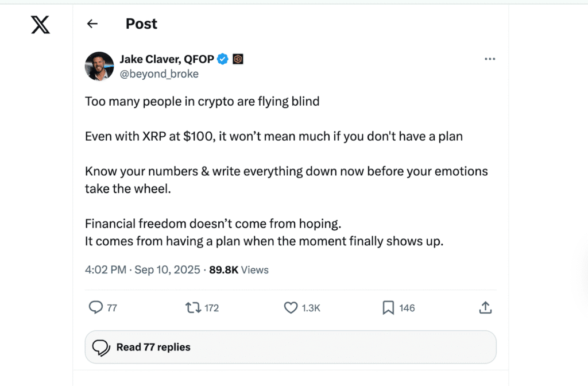Click the Post heading at the top

pos(141,24)
